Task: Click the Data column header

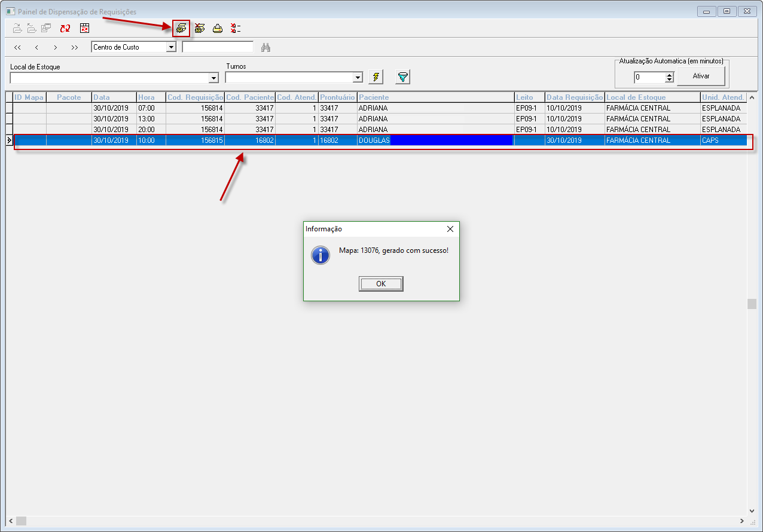Action: click(x=114, y=97)
